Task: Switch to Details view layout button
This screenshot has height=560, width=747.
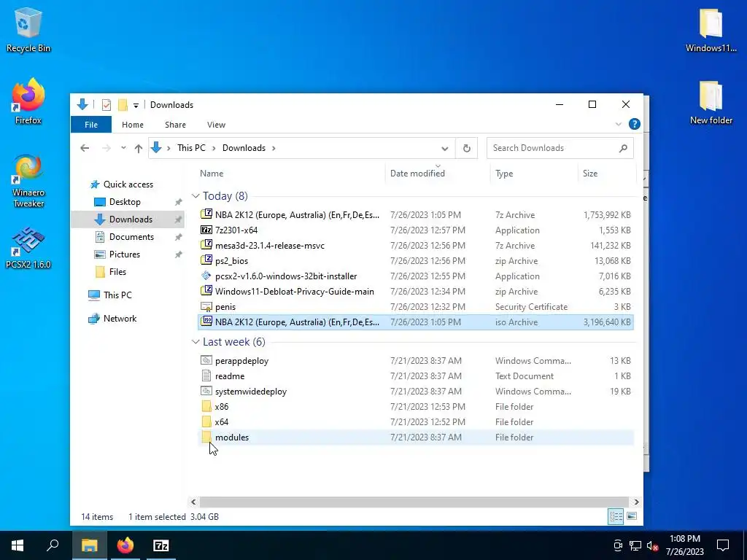Action: click(616, 517)
